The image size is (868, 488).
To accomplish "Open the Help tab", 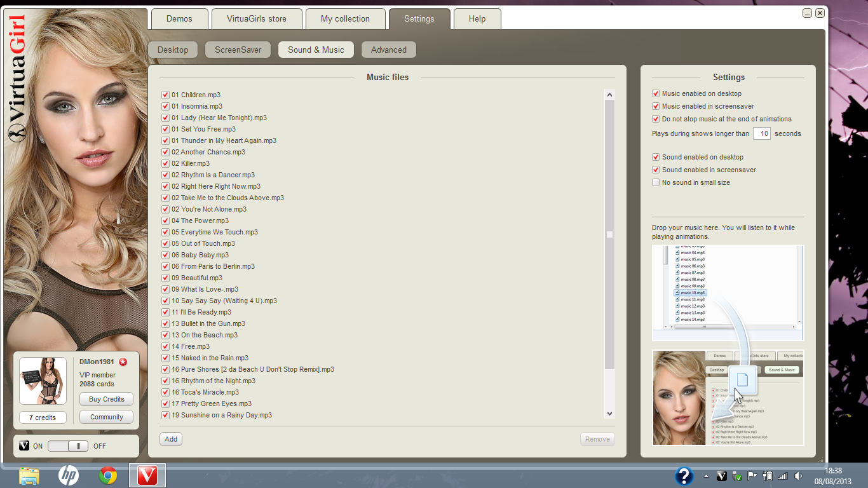I will [477, 19].
